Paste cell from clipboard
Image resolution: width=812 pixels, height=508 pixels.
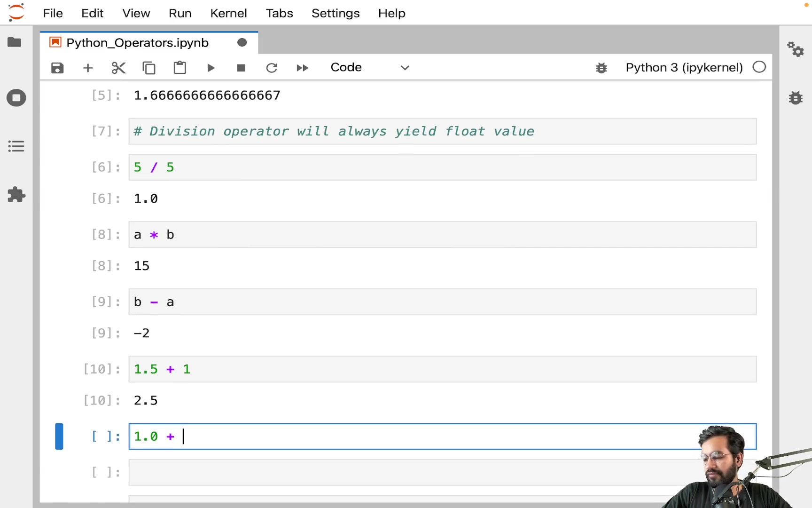[180, 68]
